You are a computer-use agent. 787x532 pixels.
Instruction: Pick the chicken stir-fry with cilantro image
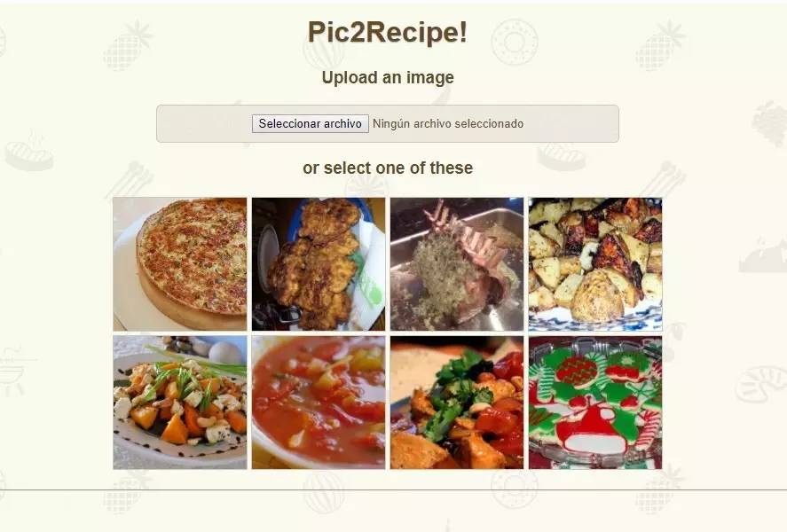[457, 403]
